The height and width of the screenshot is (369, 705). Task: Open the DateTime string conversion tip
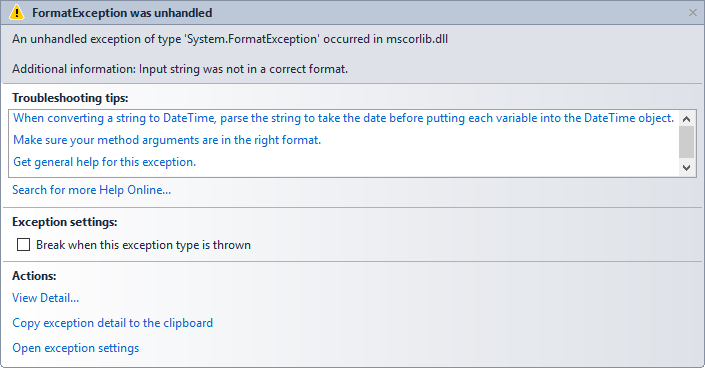[x=344, y=118]
